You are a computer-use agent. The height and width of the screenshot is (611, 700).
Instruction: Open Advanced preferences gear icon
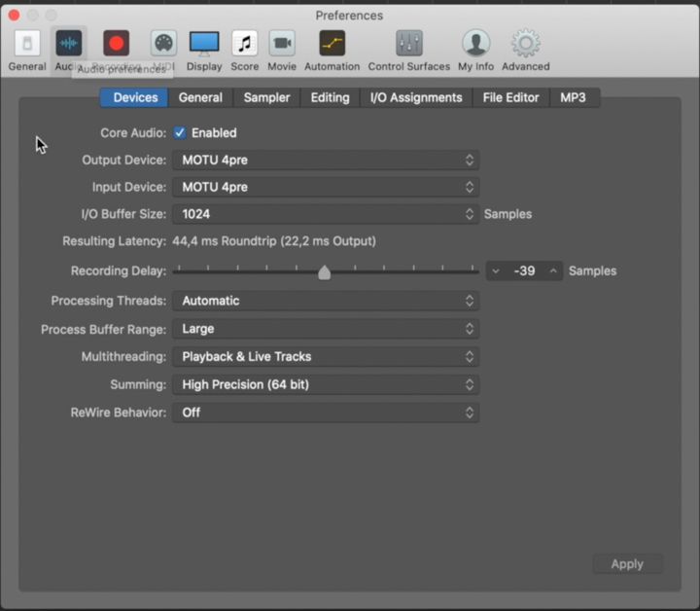(526, 44)
